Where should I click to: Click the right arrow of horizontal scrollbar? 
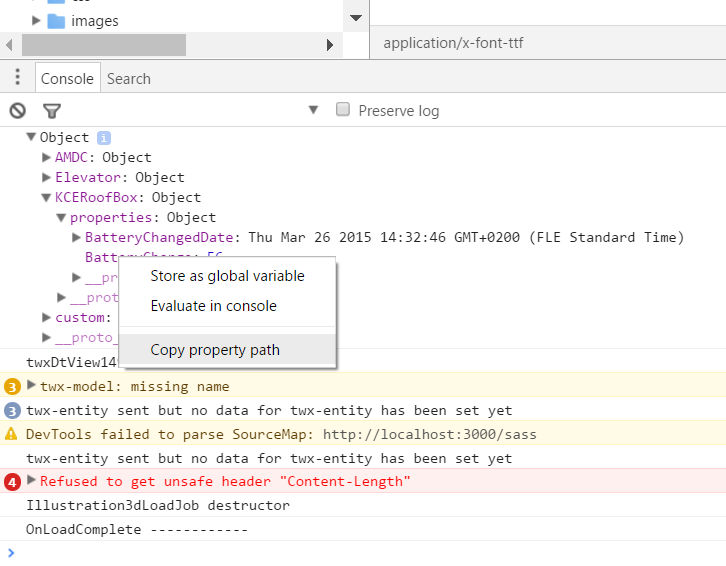tap(330, 45)
